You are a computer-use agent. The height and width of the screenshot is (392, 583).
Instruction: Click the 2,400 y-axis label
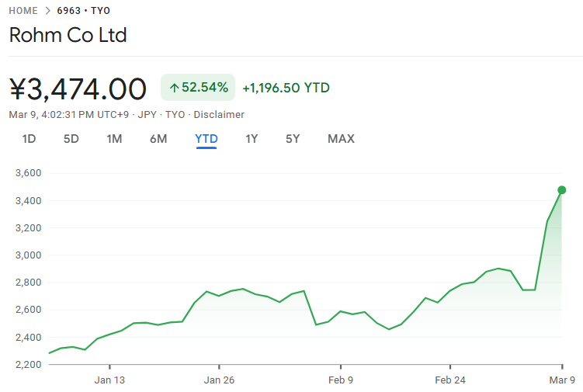coord(28,338)
